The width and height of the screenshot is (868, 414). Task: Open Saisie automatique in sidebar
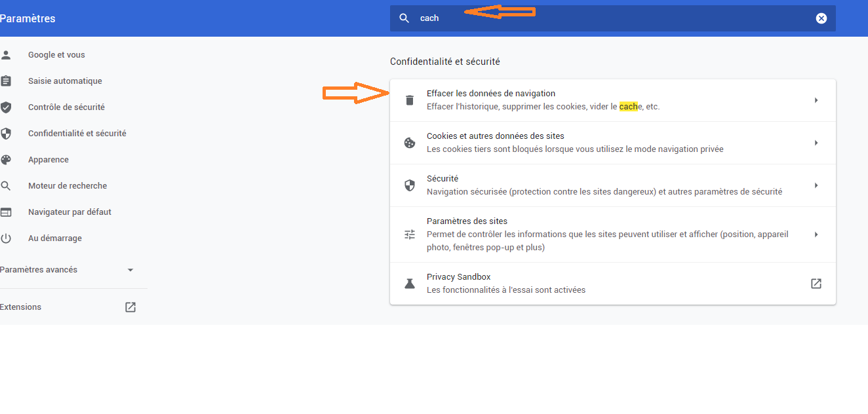65,81
